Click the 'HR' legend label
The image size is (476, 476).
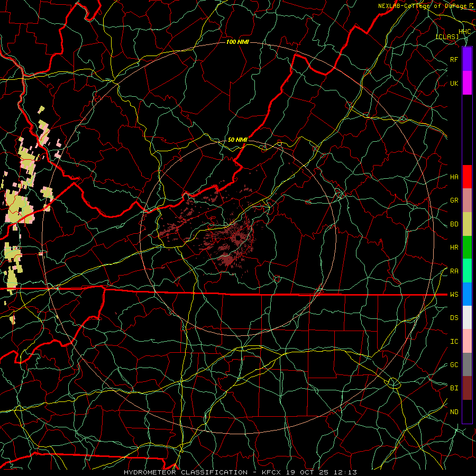click(454, 248)
